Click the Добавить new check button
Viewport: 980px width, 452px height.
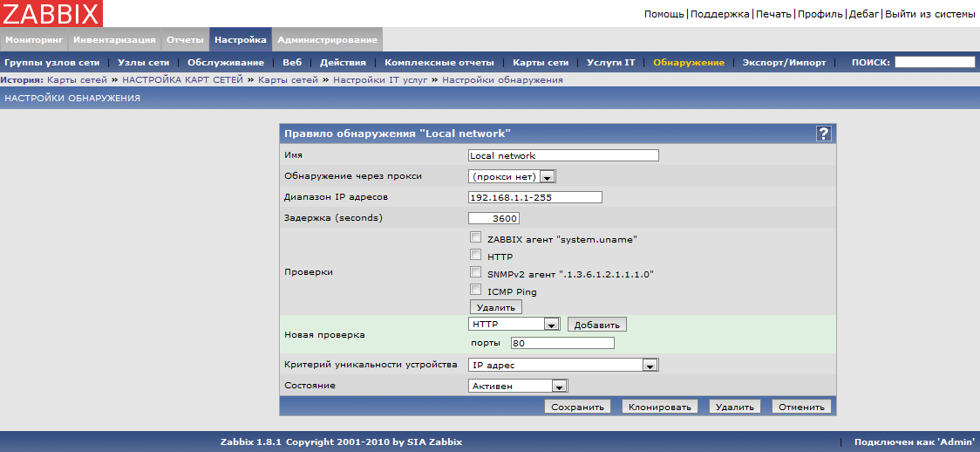tap(597, 325)
